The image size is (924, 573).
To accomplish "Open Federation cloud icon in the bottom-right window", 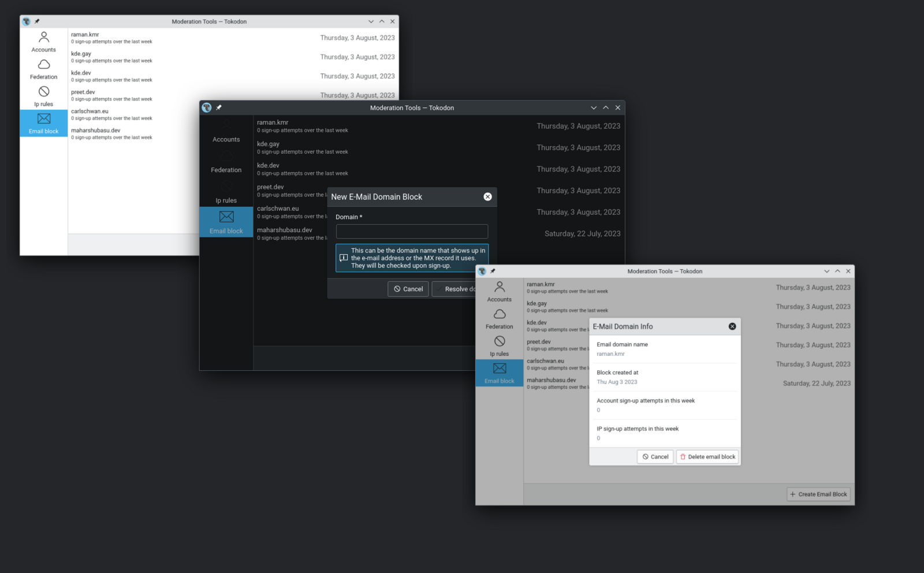I will pyautogui.click(x=500, y=314).
